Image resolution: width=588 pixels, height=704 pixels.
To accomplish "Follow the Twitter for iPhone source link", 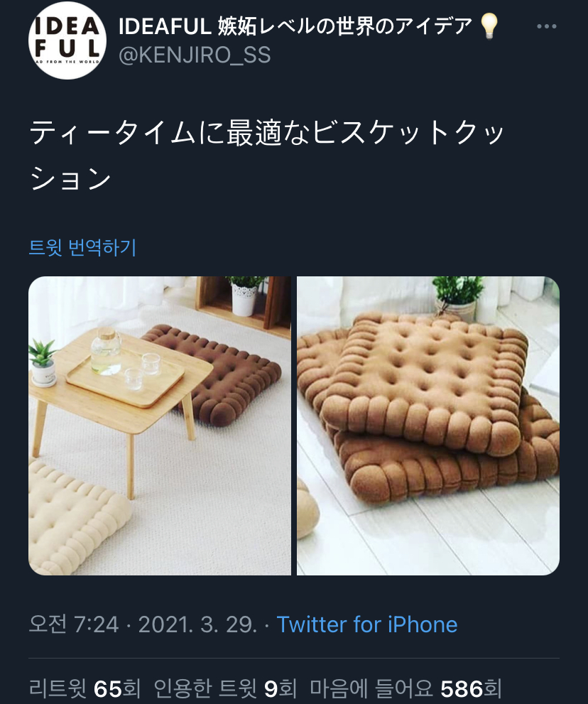I will [367, 624].
